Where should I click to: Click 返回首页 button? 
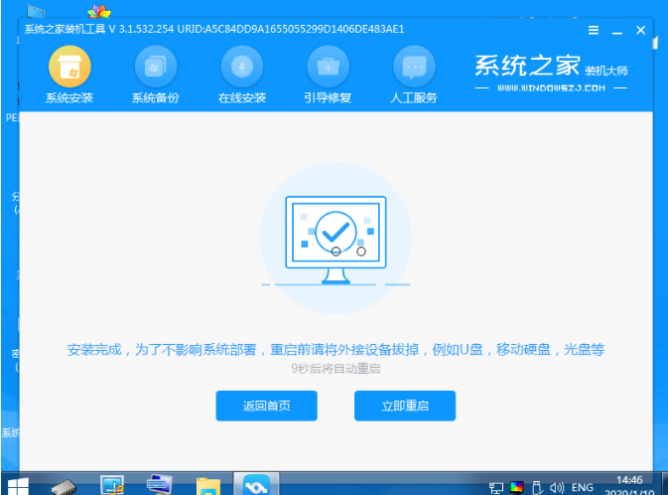click(x=267, y=406)
